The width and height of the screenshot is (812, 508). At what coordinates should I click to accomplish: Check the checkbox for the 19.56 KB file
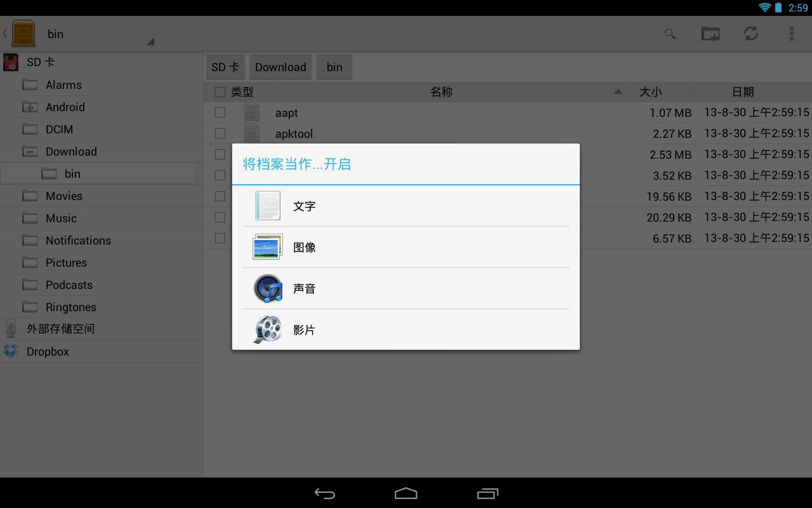(220, 196)
